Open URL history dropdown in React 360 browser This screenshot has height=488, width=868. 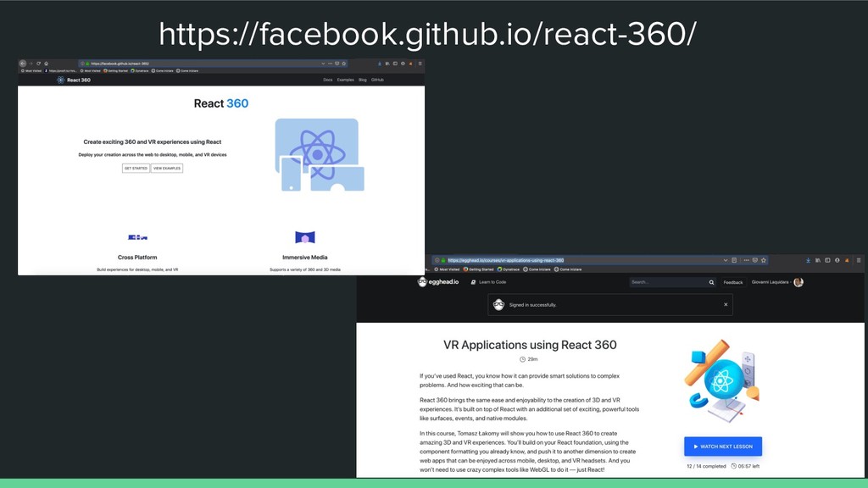(x=323, y=64)
